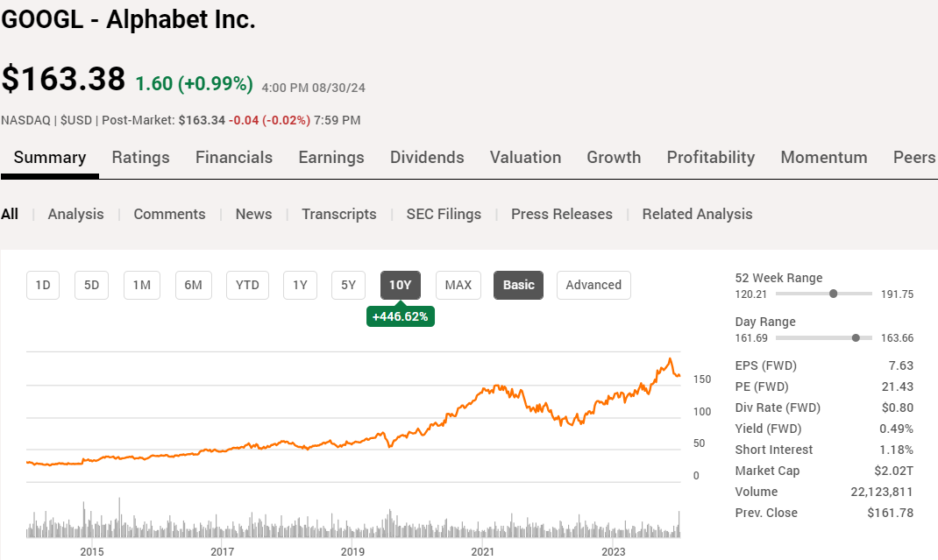938x560 pixels.
Task: Switch chart to Advanced mode
Action: click(x=593, y=286)
